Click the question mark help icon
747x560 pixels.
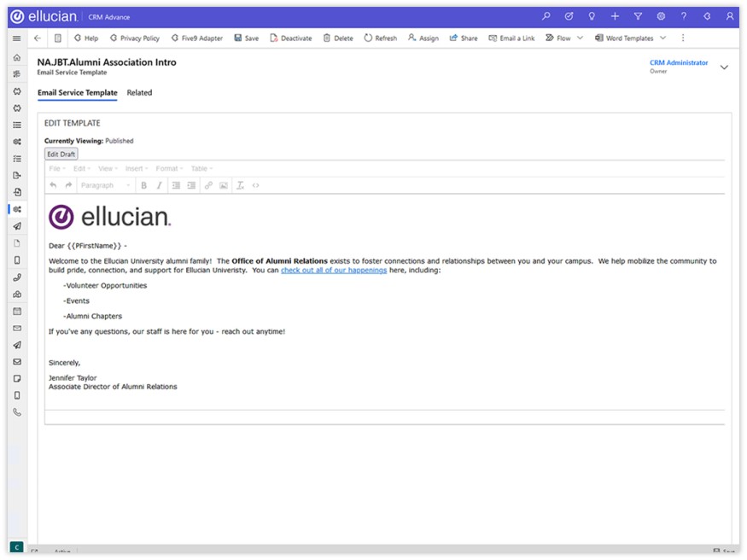tap(684, 16)
